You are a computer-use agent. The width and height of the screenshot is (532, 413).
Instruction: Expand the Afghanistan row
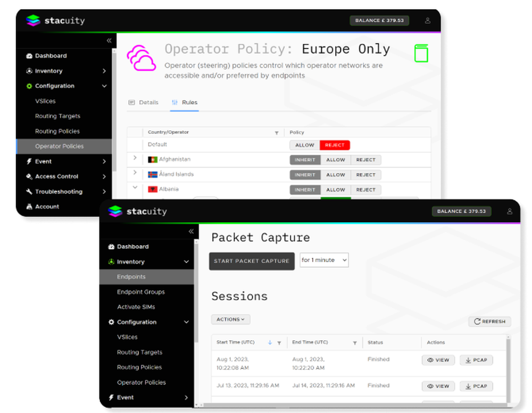click(x=135, y=158)
